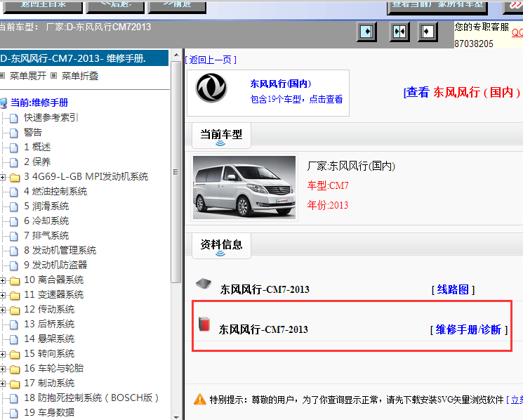Select 9 发动机防盗器 in tree

click(x=55, y=265)
